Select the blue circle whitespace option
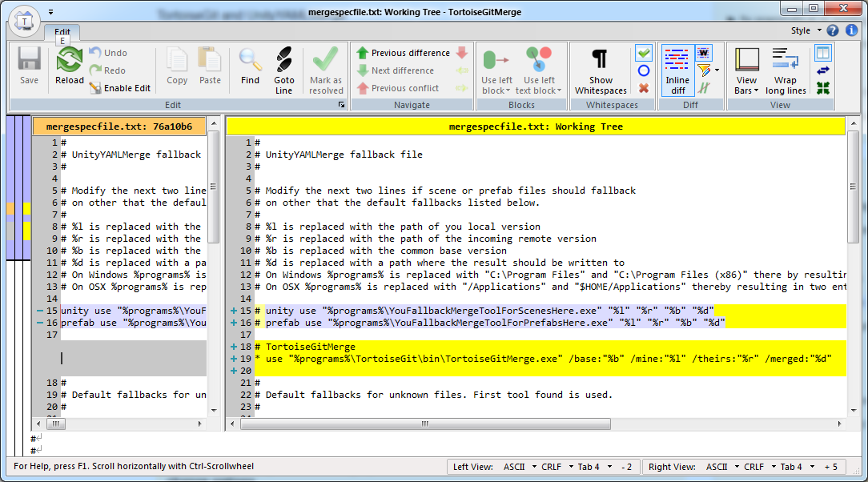Image resolution: width=868 pixels, height=482 pixels. tap(643, 70)
